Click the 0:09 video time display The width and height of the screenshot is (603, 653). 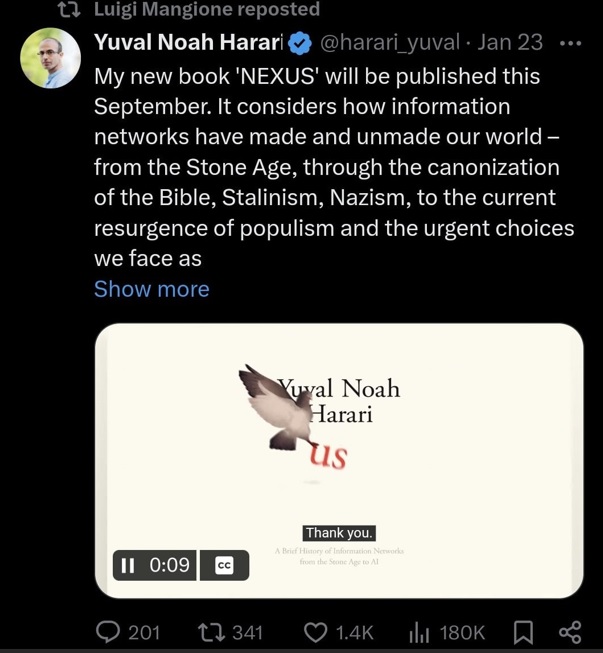coord(169,565)
